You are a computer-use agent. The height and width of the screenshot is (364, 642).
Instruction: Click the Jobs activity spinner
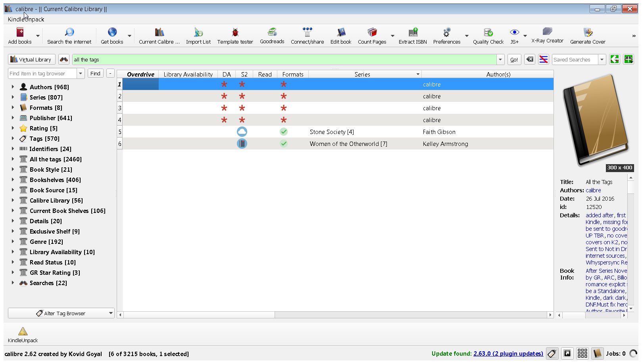(x=633, y=353)
